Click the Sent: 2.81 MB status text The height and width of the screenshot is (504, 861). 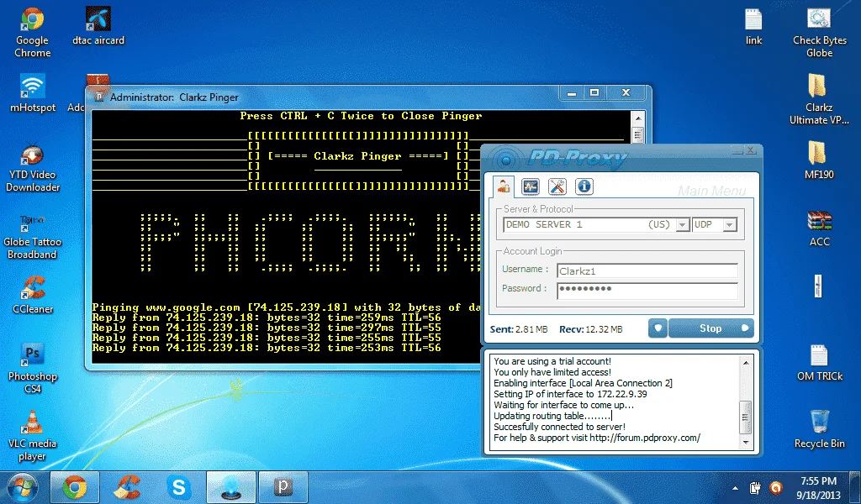[x=518, y=329]
